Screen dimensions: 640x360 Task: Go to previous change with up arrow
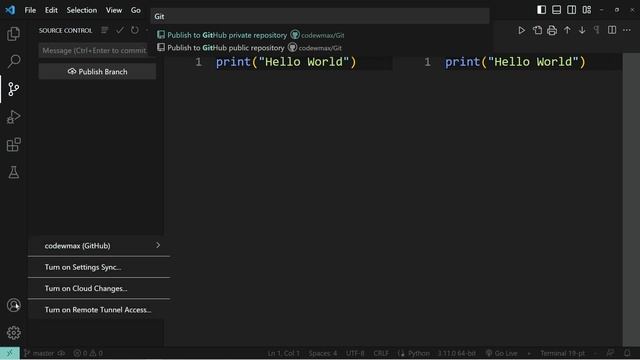point(567,30)
